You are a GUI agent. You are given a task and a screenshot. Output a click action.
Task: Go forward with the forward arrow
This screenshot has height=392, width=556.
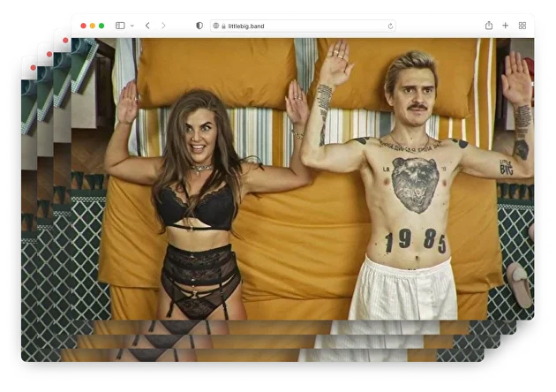pos(163,26)
